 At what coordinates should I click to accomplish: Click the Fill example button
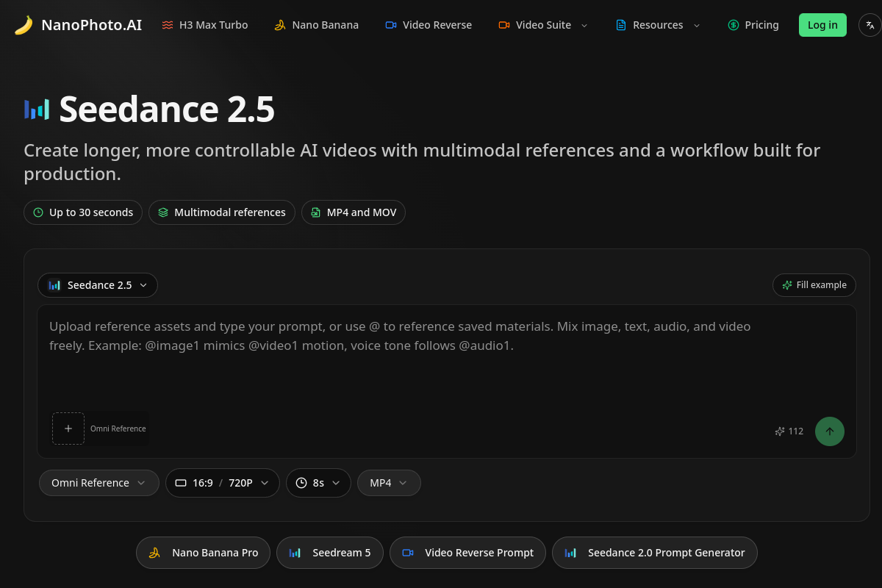(814, 285)
